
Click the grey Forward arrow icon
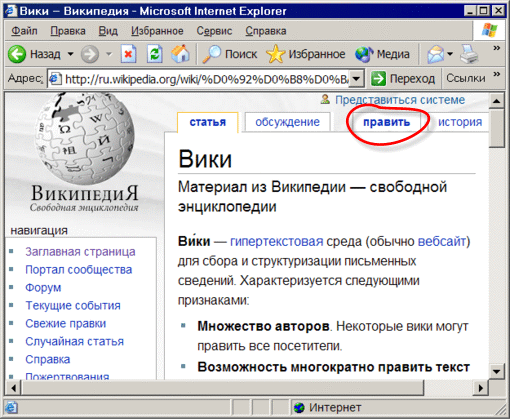point(90,54)
